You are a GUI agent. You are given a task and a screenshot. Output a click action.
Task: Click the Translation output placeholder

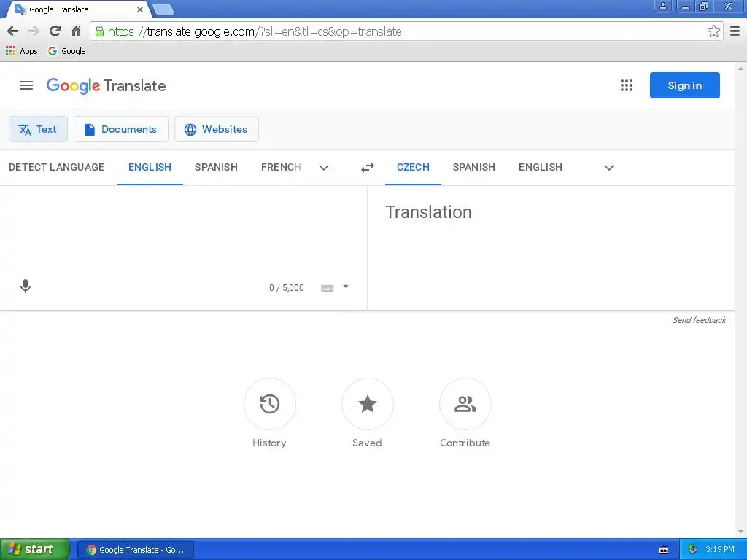coord(428,212)
